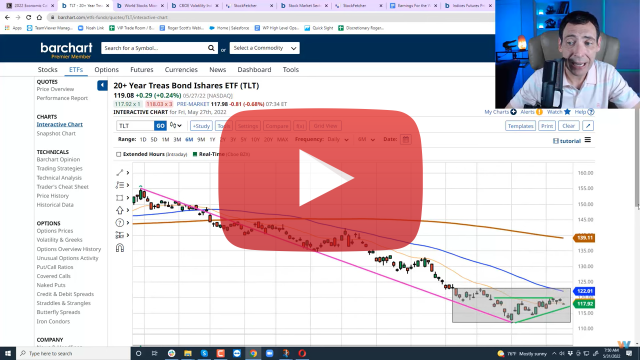This screenshot has width=640, height=360.
Task: Select the rectangle shape tool icon
Action: pos(120,198)
